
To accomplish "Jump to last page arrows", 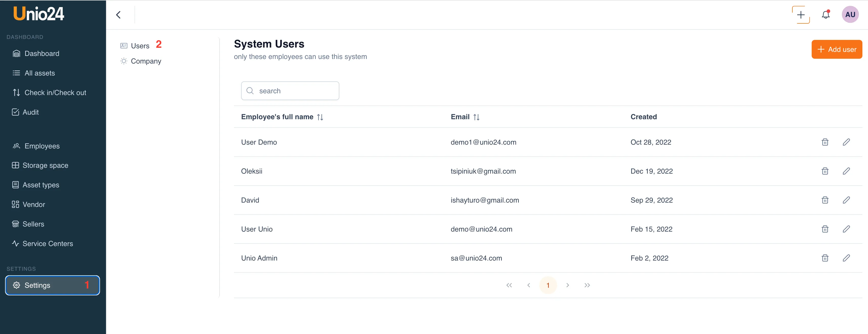I will (x=587, y=285).
